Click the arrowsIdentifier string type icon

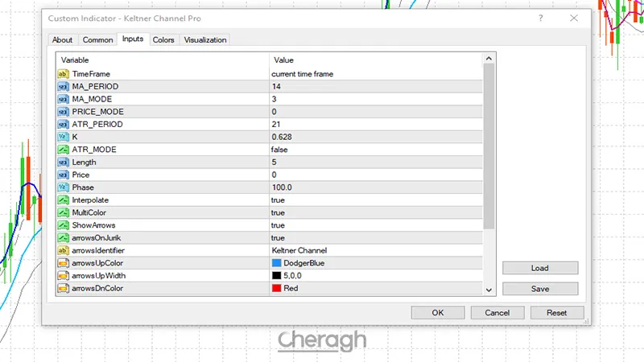(x=64, y=250)
